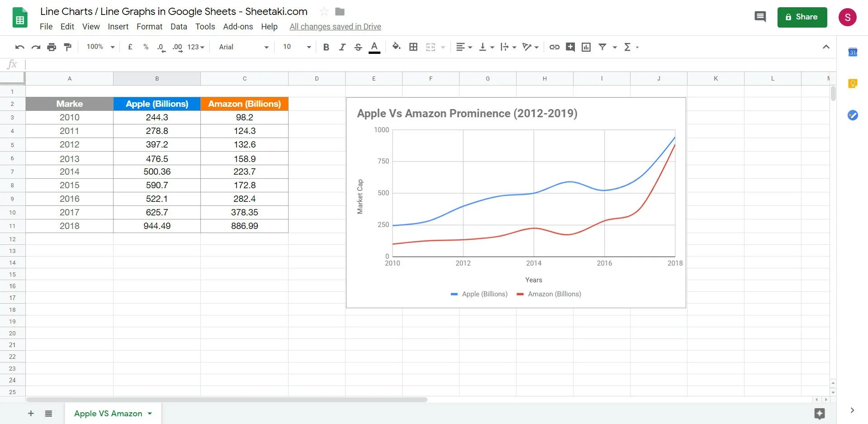Image resolution: width=868 pixels, height=424 pixels.
Task: Add a new sheet with plus
Action: click(x=31, y=413)
